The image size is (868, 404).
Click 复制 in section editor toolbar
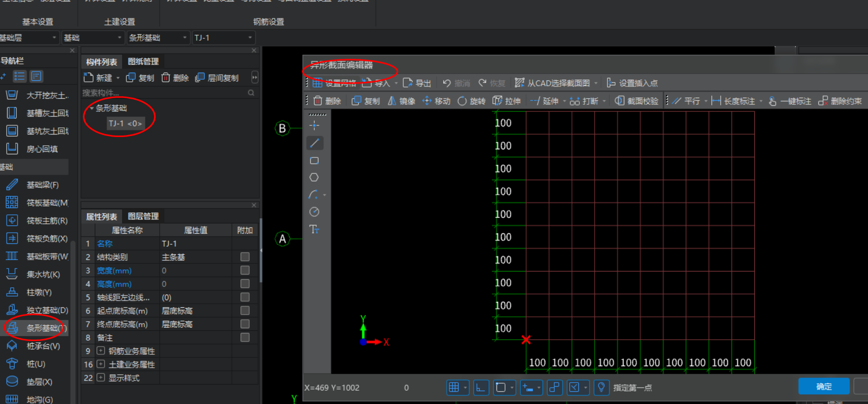(366, 101)
